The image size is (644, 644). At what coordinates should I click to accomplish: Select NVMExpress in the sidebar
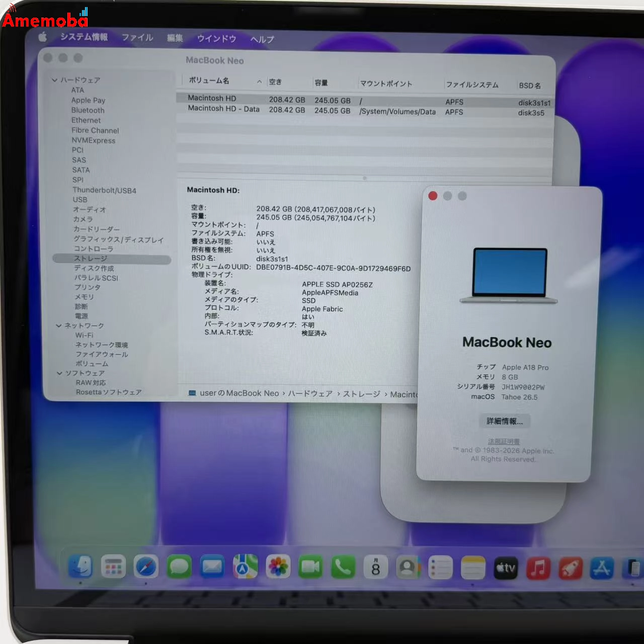point(94,140)
